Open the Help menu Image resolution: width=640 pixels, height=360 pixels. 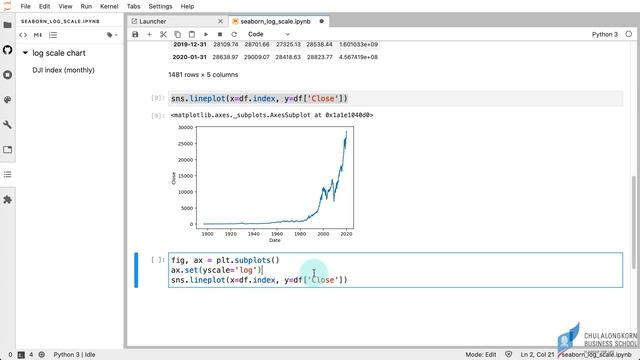coord(187,7)
